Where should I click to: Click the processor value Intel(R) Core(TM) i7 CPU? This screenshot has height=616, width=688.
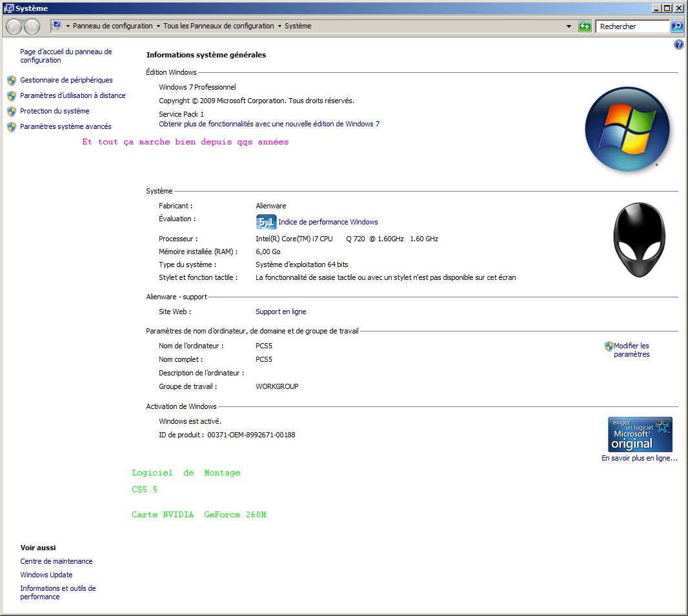294,239
